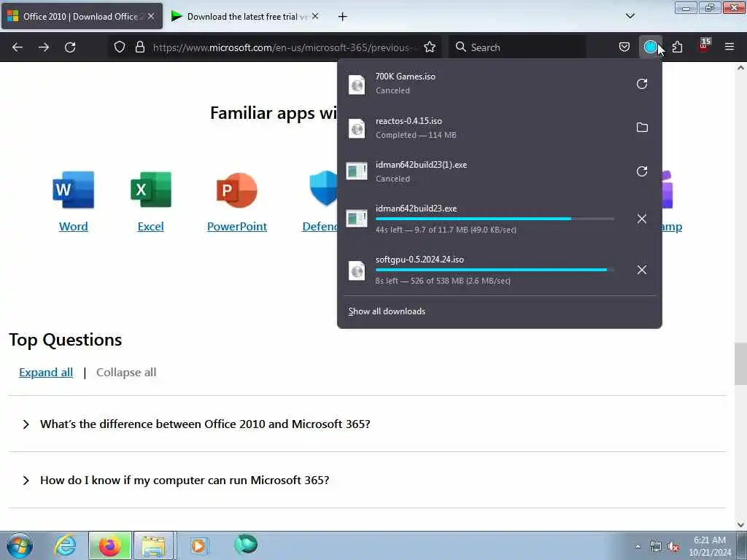This screenshot has height=560, width=747.
Task: Open the taskbar clock and date
Action: tap(709, 546)
